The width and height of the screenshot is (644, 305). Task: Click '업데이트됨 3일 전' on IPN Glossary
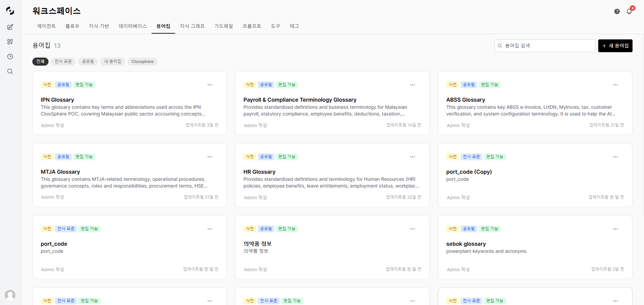(202, 125)
